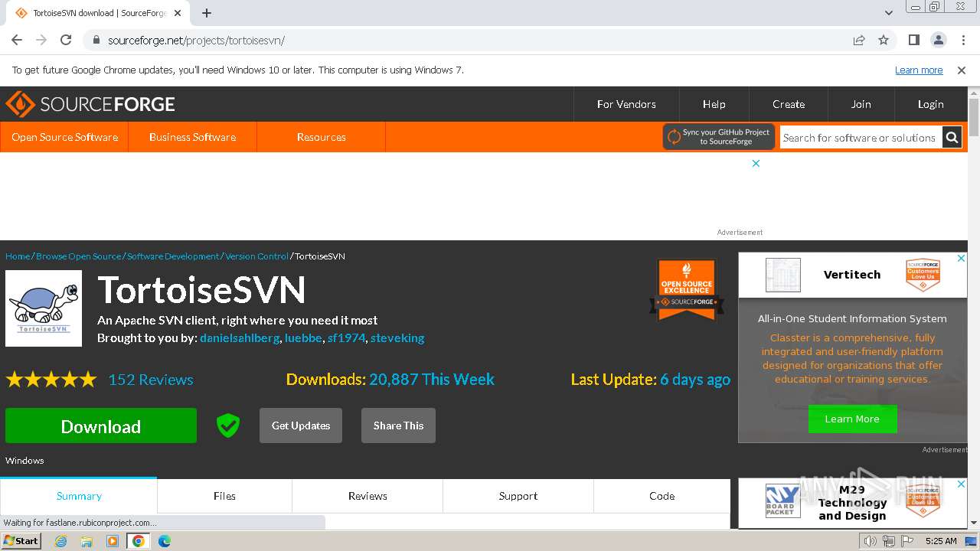Open the danielsahlberg author link

[x=240, y=337]
